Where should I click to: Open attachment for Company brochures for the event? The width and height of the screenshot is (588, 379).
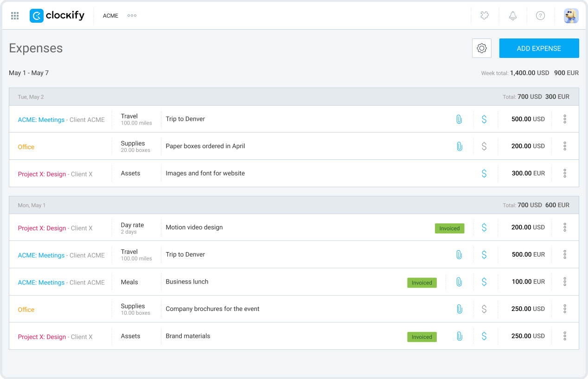pyautogui.click(x=459, y=309)
